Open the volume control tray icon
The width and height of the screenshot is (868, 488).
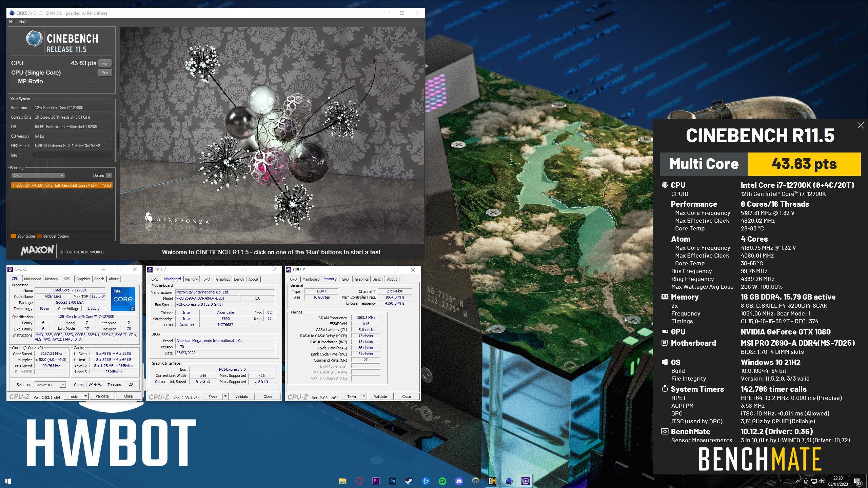[822, 481]
